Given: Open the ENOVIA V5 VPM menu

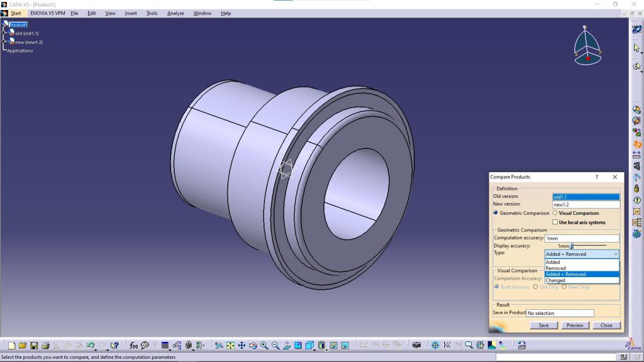Looking at the screenshot, I should click(48, 13).
